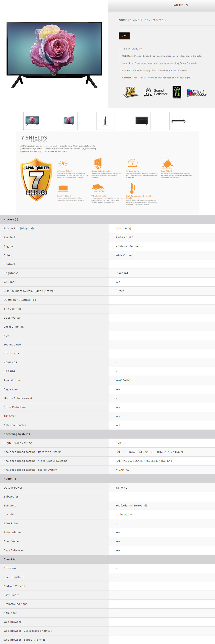Collapse the Smart specifications section

point(10,559)
